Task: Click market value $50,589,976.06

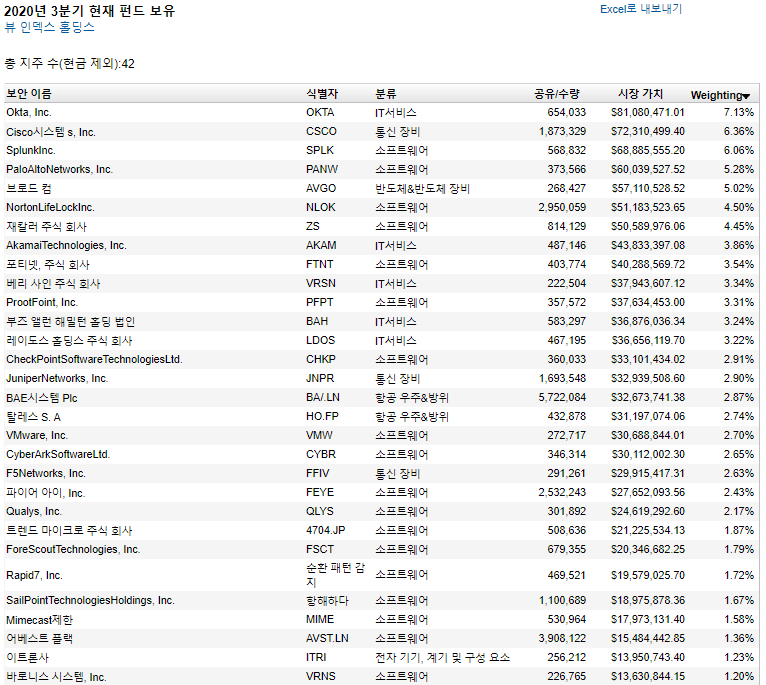Action: (648, 227)
